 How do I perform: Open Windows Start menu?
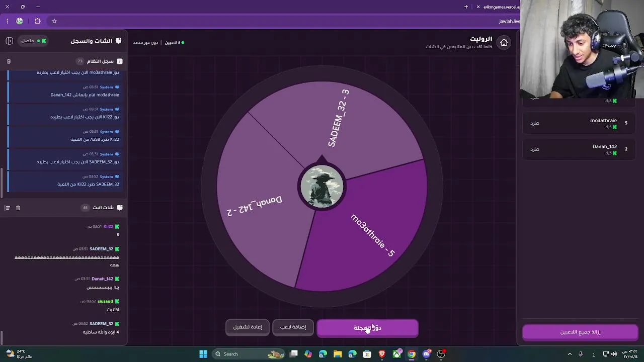tap(203, 354)
